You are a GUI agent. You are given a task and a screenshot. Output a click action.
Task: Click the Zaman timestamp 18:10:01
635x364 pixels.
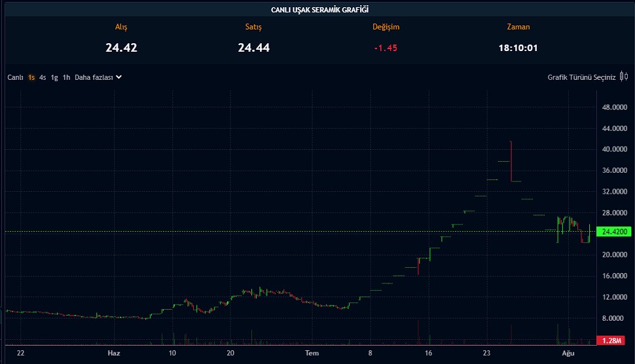(518, 48)
